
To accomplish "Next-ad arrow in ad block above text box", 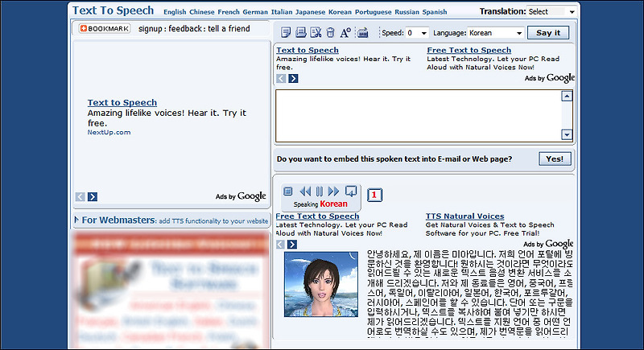I will [293, 78].
